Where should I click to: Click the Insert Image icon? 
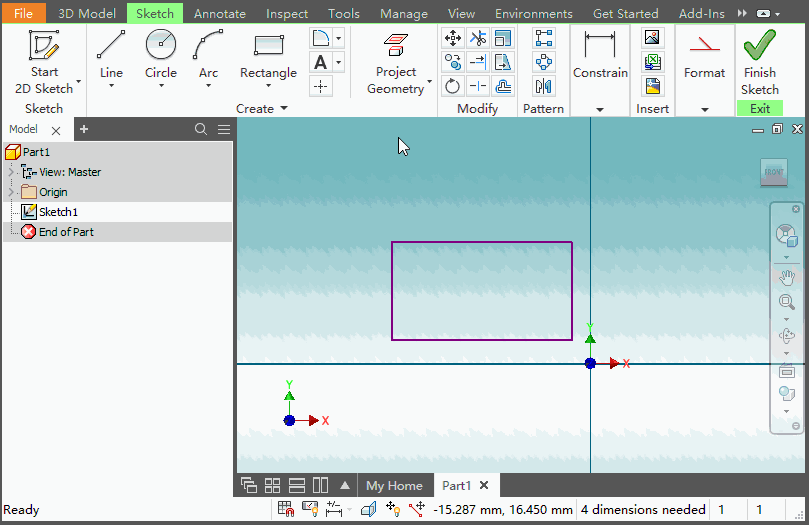coord(652,38)
